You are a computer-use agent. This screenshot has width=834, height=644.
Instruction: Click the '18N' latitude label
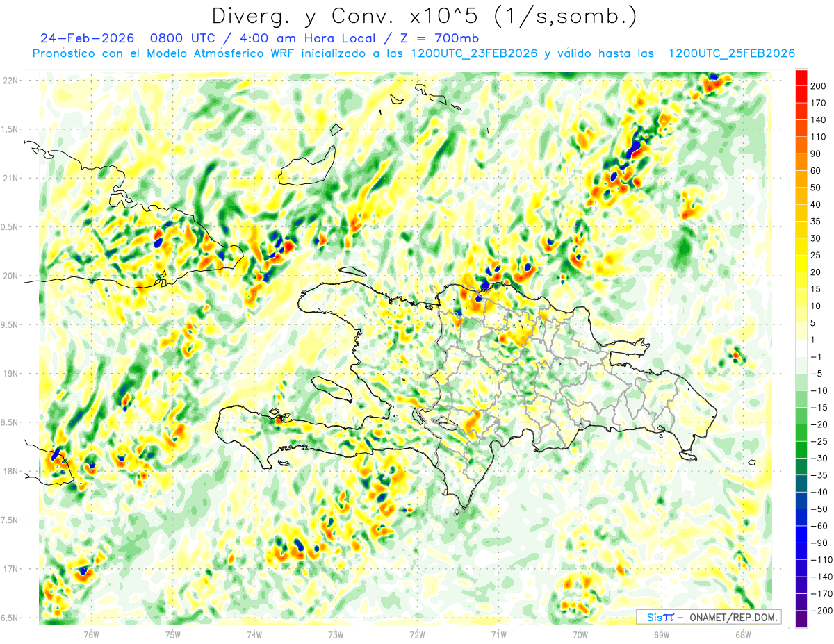point(10,472)
